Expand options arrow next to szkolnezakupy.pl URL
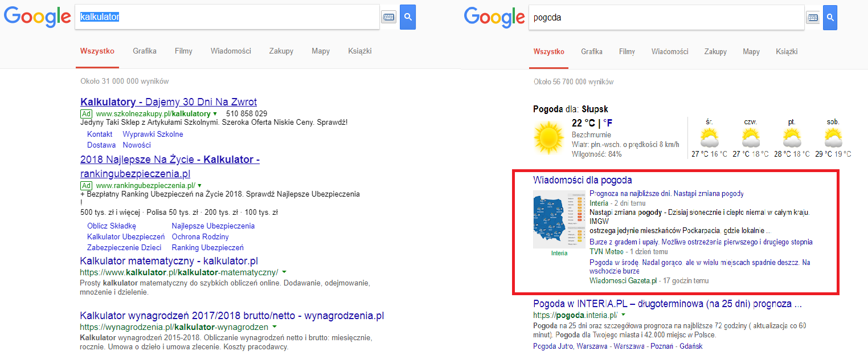This screenshot has width=868, height=359. click(x=215, y=114)
